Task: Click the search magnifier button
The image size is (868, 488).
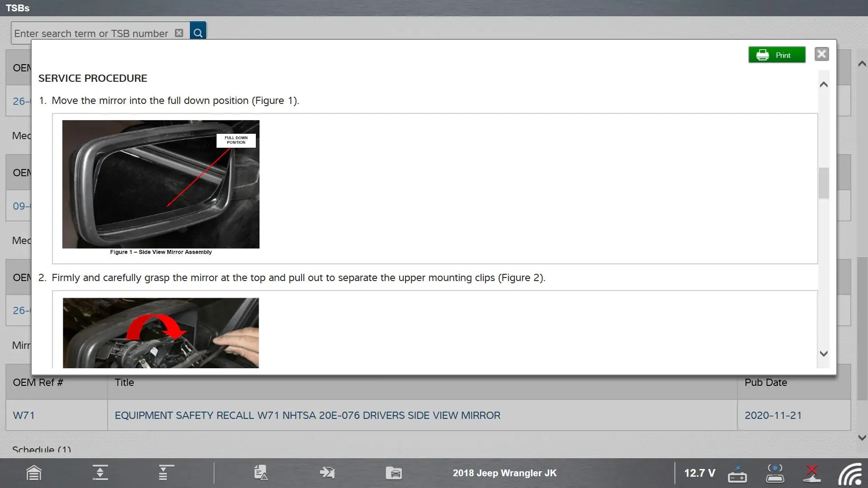Action: pos(198,33)
